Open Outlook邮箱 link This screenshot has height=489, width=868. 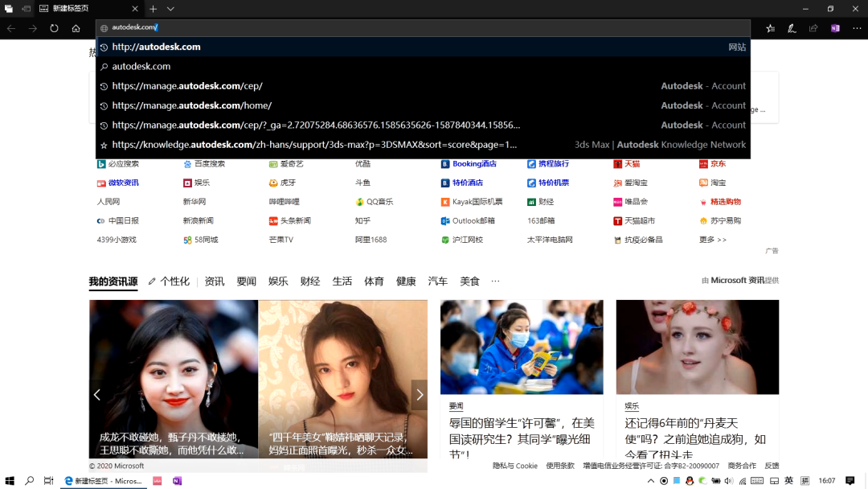click(x=468, y=220)
